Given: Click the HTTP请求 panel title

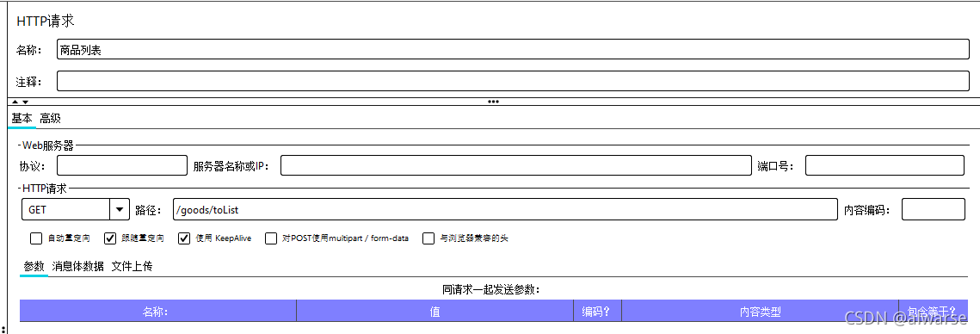Looking at the screenshot, I should click(x=45, y=21).
